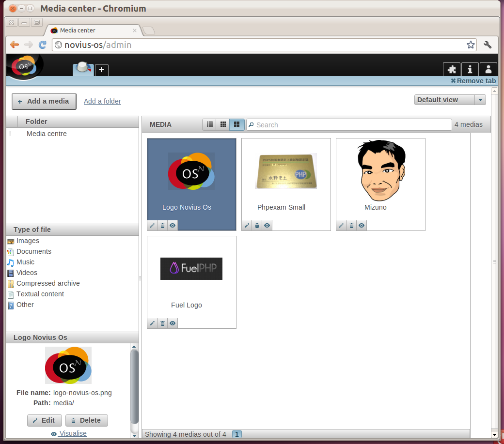Click the Add a media button
Screen dimensions: 504x444
tap(44, 102)
